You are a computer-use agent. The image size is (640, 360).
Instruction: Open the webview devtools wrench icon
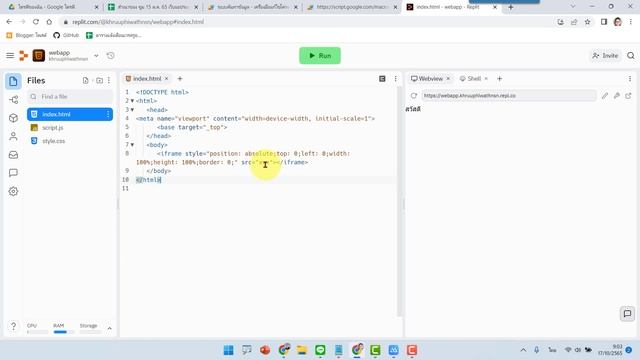coord(617,96)
